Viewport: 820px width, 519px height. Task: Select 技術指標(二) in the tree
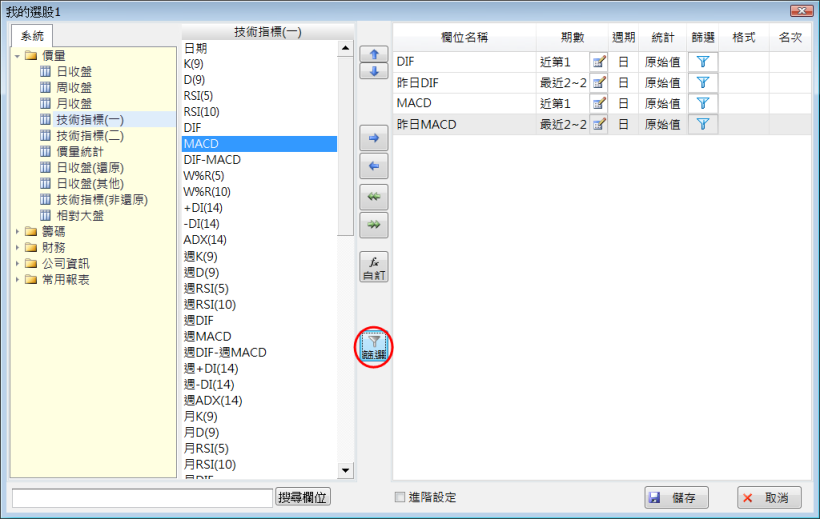pos(90,135)
